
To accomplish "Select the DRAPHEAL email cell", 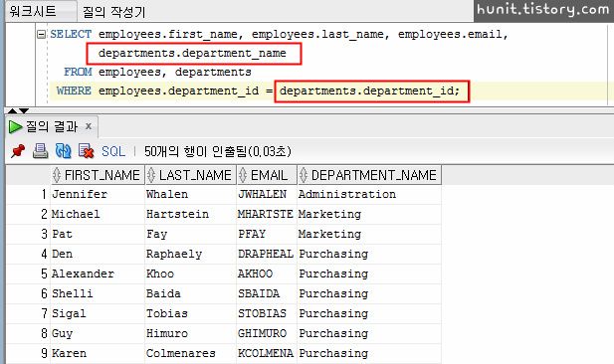I will tap(267, 254).
